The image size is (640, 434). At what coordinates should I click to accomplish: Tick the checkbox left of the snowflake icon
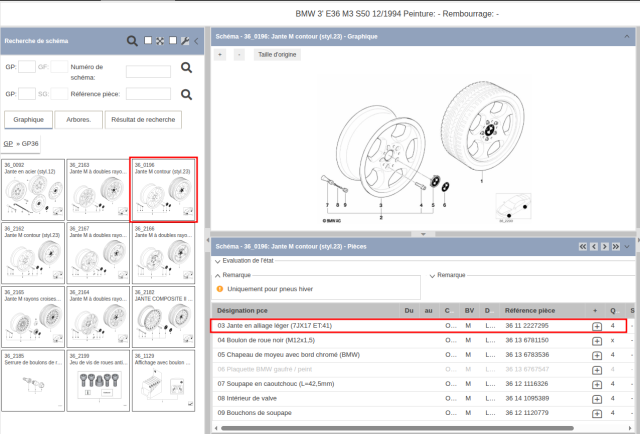148,40
